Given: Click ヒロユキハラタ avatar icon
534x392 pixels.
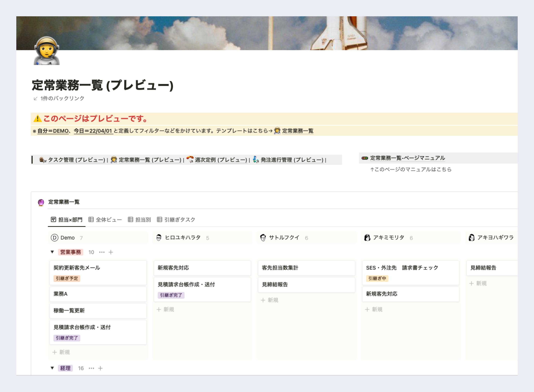Looking at the screenshot, I should click(x=159, y=238).
